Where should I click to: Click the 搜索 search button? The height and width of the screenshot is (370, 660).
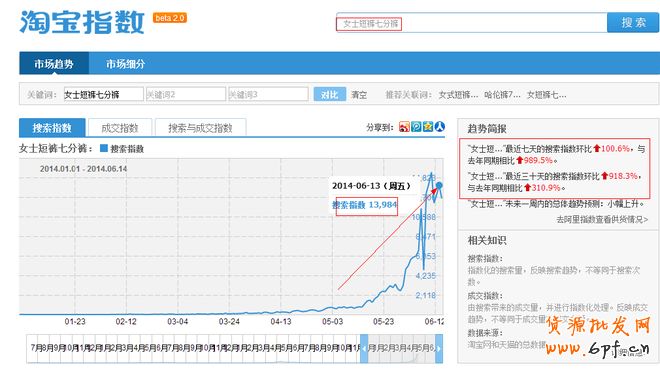click(633, 22)
